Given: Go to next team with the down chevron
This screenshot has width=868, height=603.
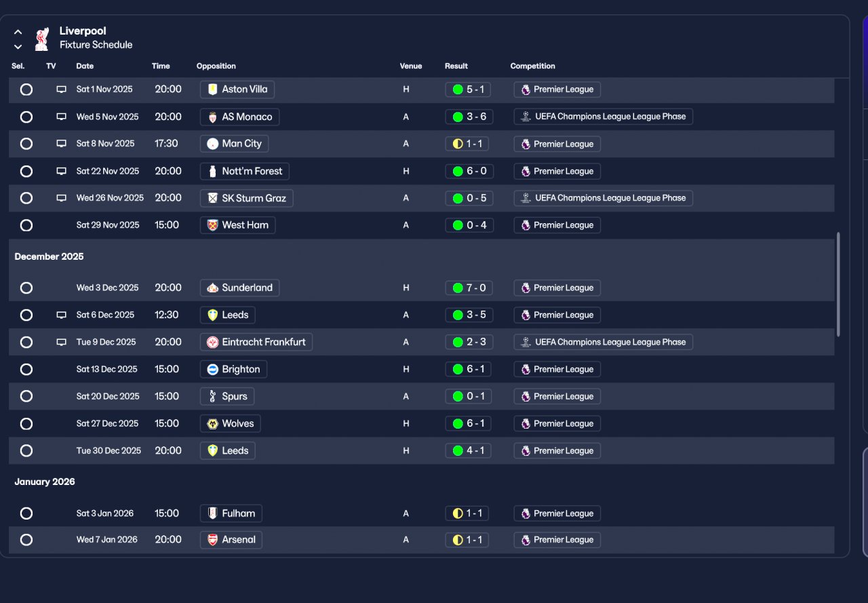Looking at the screenshot, I should coord(18,47).
